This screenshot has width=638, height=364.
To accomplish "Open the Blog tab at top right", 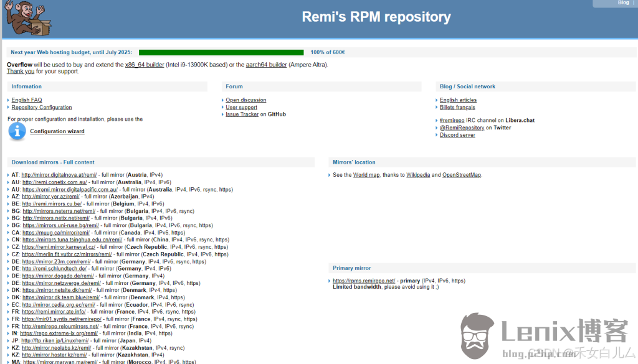I will pyautogui.click(x=623, y=3).
